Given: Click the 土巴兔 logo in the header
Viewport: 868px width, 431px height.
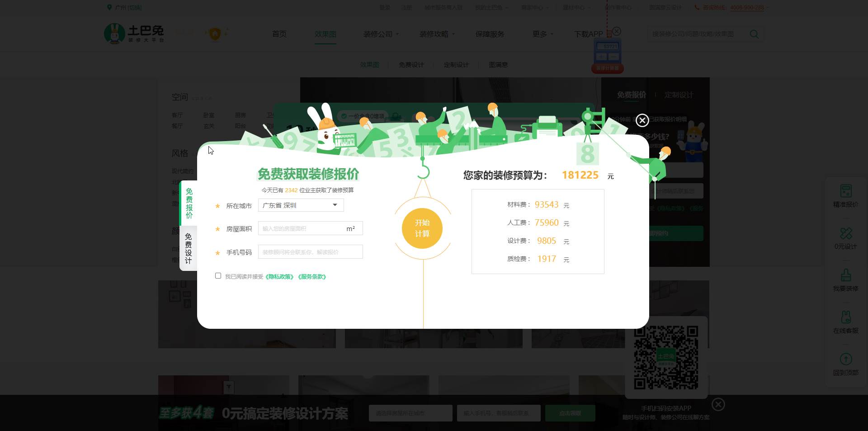Looking at the screenshot, I should point(134,33).
